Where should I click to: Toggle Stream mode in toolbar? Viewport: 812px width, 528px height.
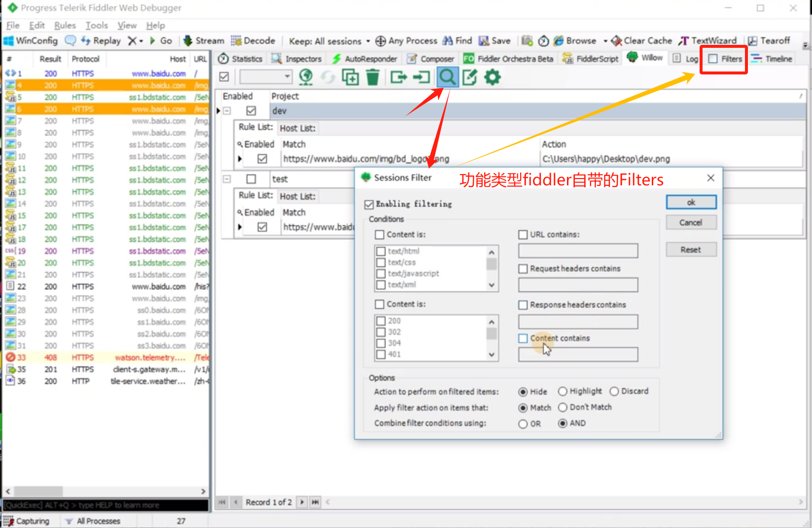(204, 41)
